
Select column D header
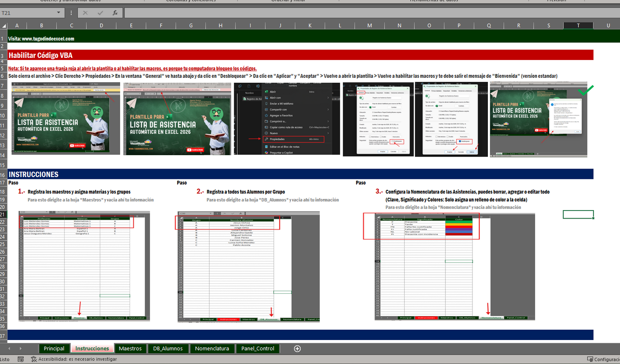[101, 26]
